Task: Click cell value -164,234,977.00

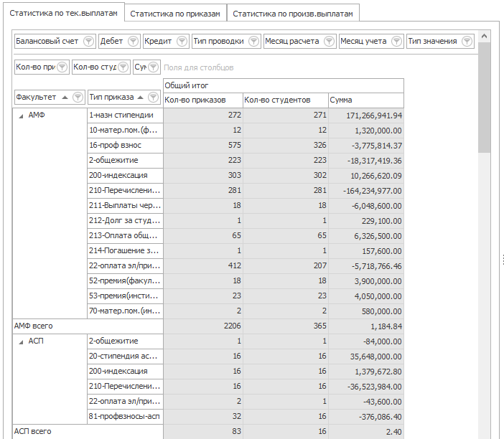Action: 365,191
